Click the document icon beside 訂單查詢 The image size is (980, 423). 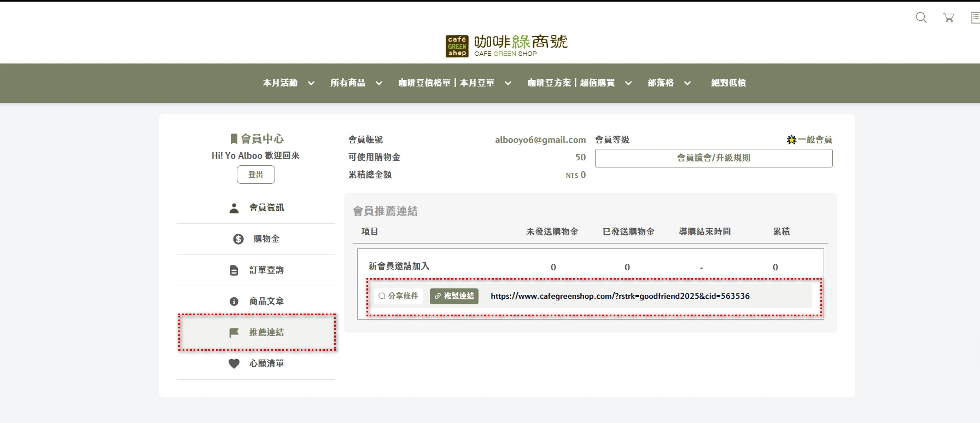(x=234, y=270)
